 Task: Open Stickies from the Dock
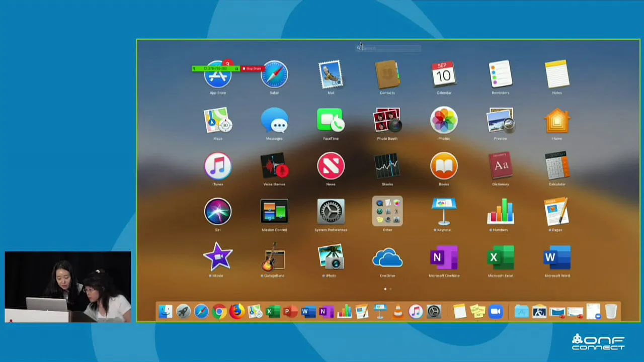pos(477,312)
